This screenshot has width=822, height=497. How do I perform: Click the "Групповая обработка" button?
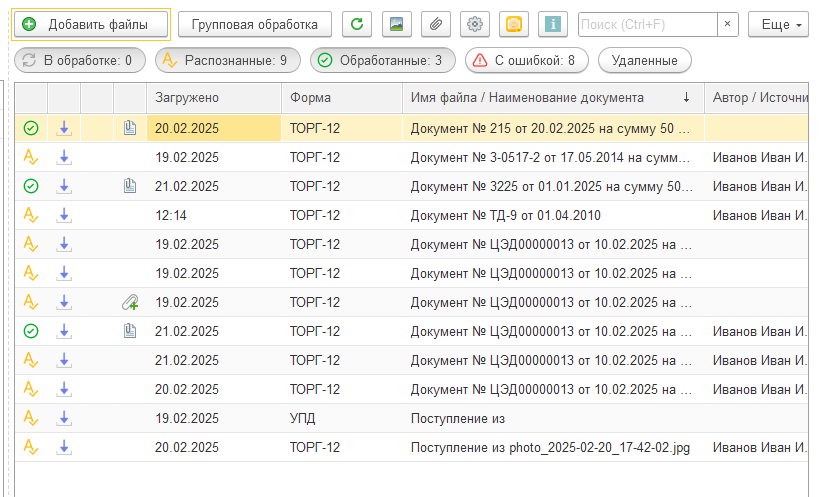[x=254, y=24]
